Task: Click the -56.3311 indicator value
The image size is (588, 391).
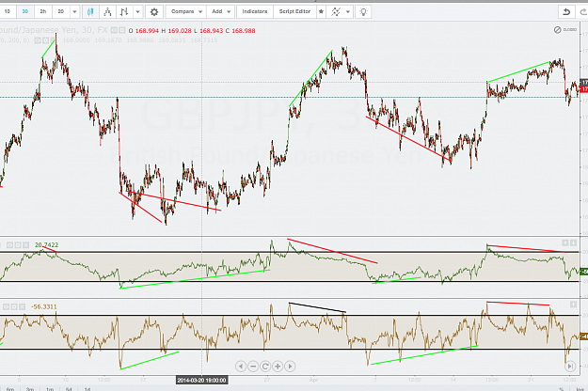Action: (44, 306)
